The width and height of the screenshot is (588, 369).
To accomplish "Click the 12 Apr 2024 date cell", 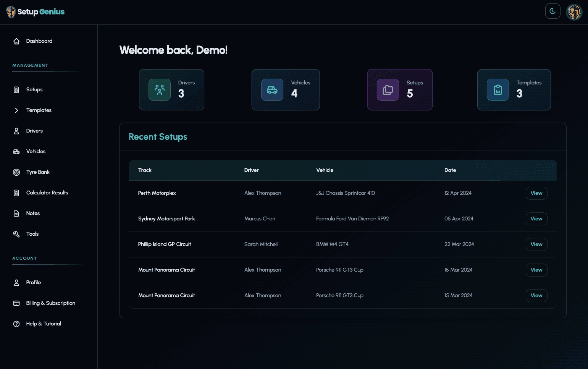I will point(458,193).
